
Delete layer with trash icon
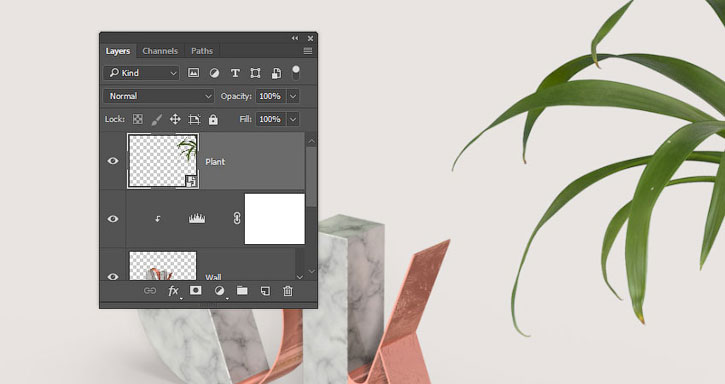(288, 291)
